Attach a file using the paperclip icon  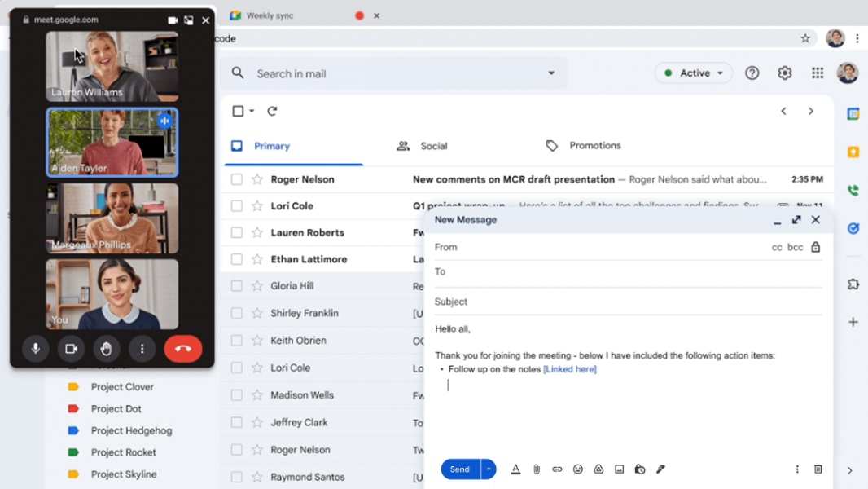pos(537,469)
